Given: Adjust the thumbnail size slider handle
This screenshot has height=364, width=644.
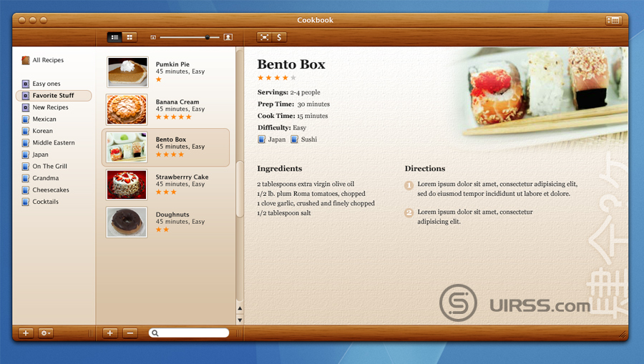Looking at the screenshot, I should click(208, 37).
